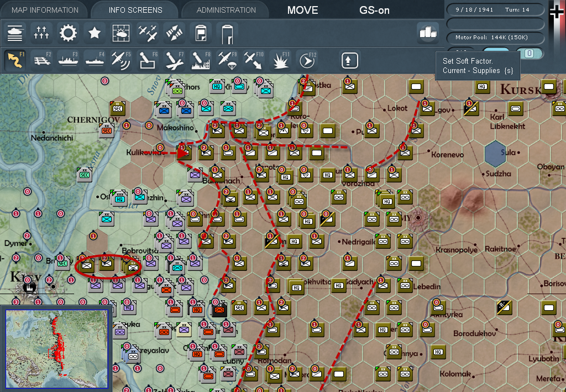Click the Borodukhov town label
This screenshot has height=392, width=566.
coord(475,333)
